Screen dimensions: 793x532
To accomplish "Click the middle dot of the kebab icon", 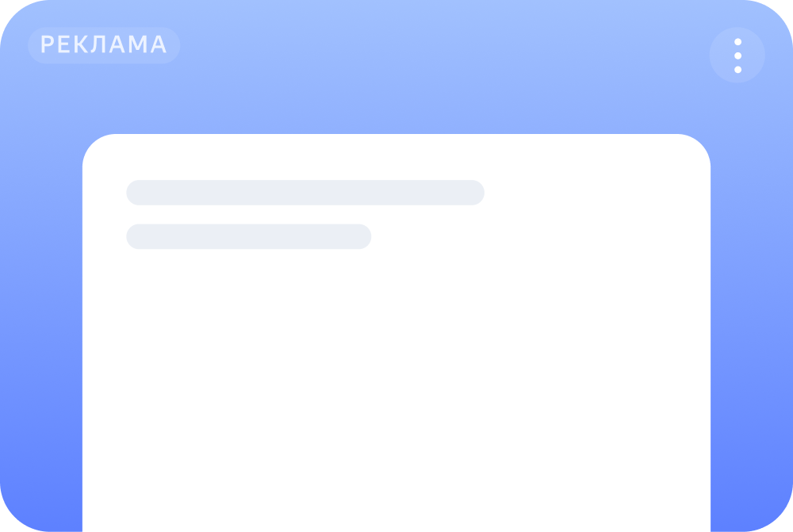I will (737, 55).
